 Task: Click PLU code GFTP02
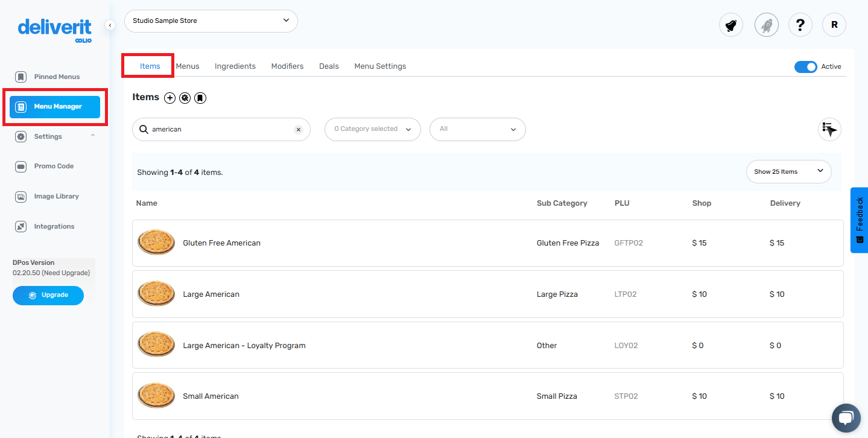point(629,243)
